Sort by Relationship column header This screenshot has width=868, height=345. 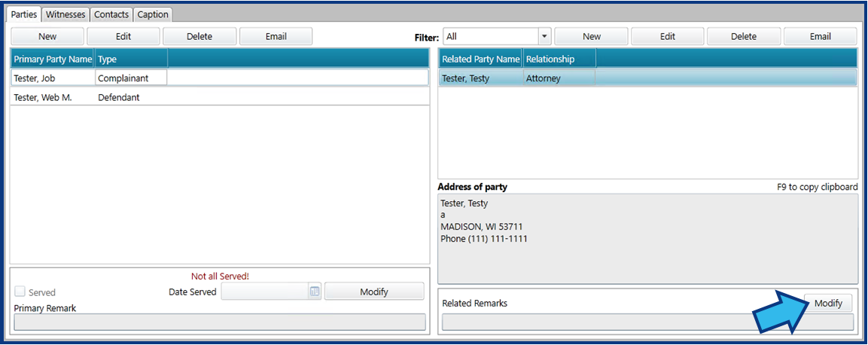coord(559,59)
